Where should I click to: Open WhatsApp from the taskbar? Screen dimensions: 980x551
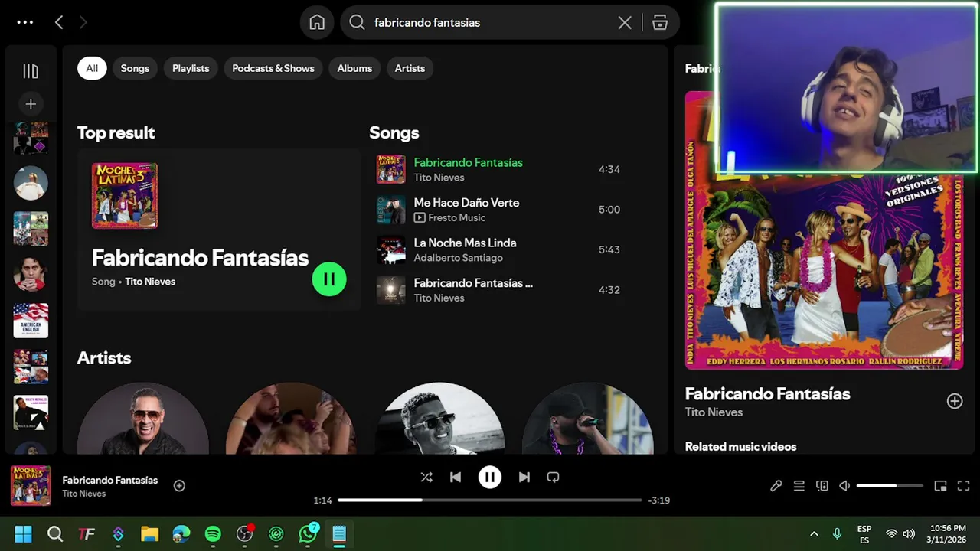click(x=308, y=533)
